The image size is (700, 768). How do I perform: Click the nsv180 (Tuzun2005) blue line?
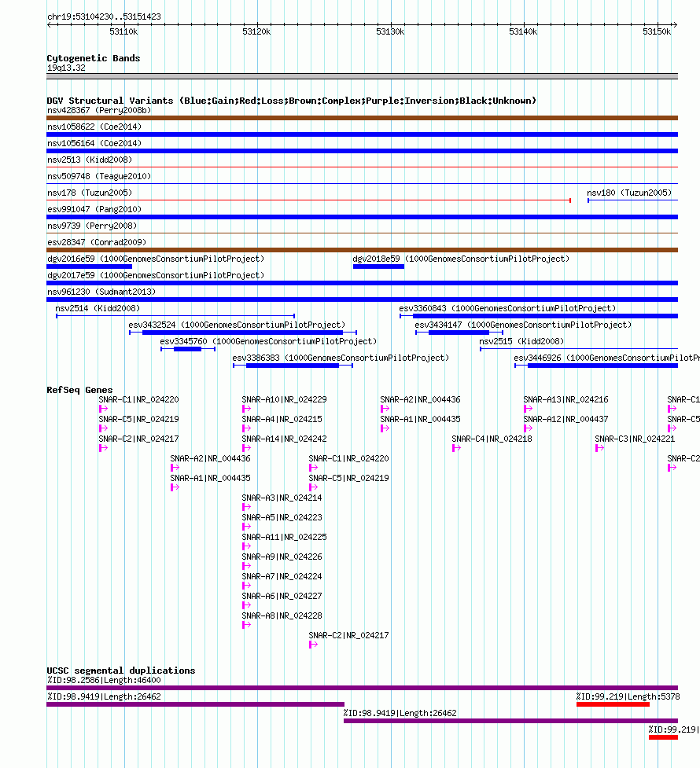(x=633, y=200)
